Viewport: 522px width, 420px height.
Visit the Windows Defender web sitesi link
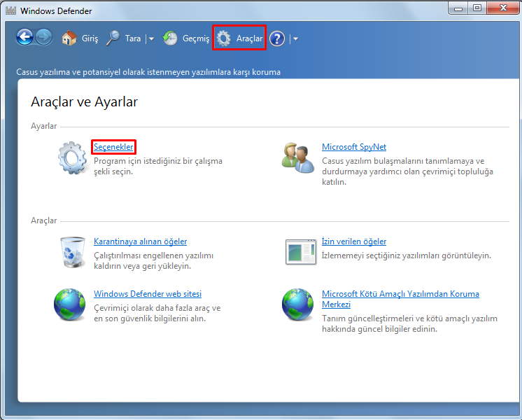point(148,294)
